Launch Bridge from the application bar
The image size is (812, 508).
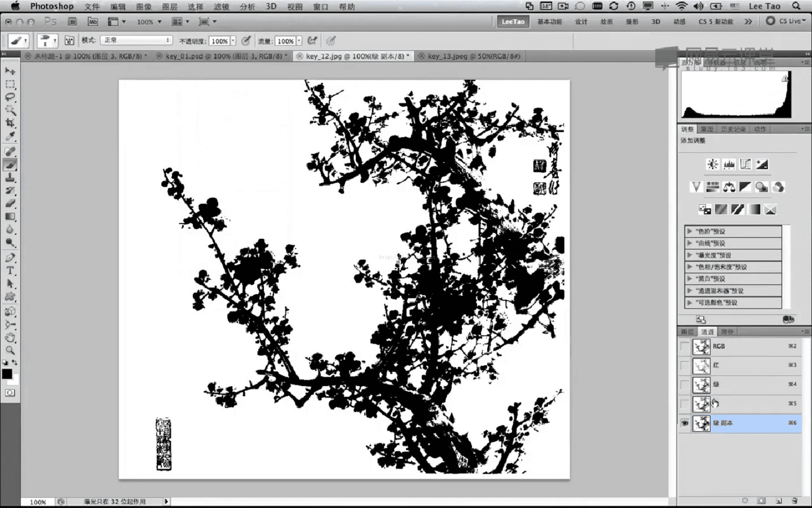tap(72, 22)
